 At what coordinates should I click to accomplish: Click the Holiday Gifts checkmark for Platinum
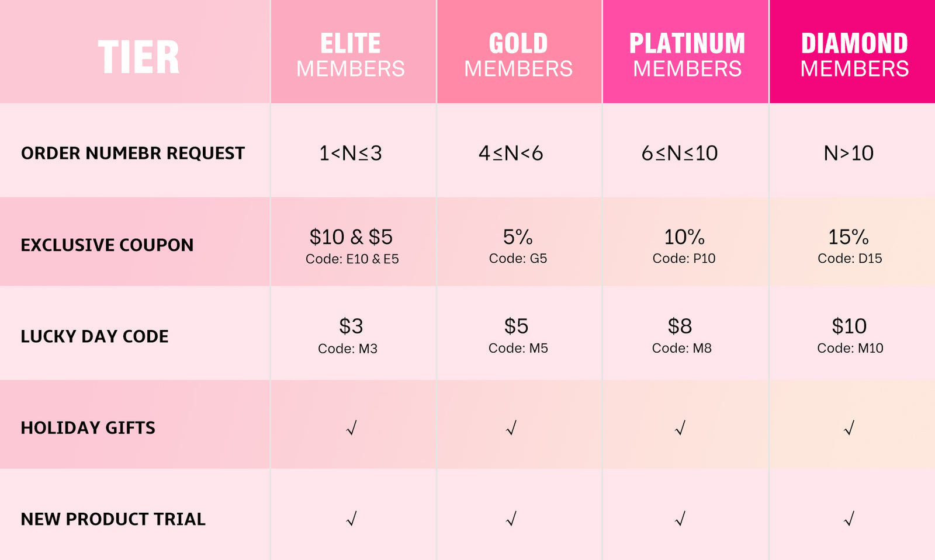(x=680, y=428)
